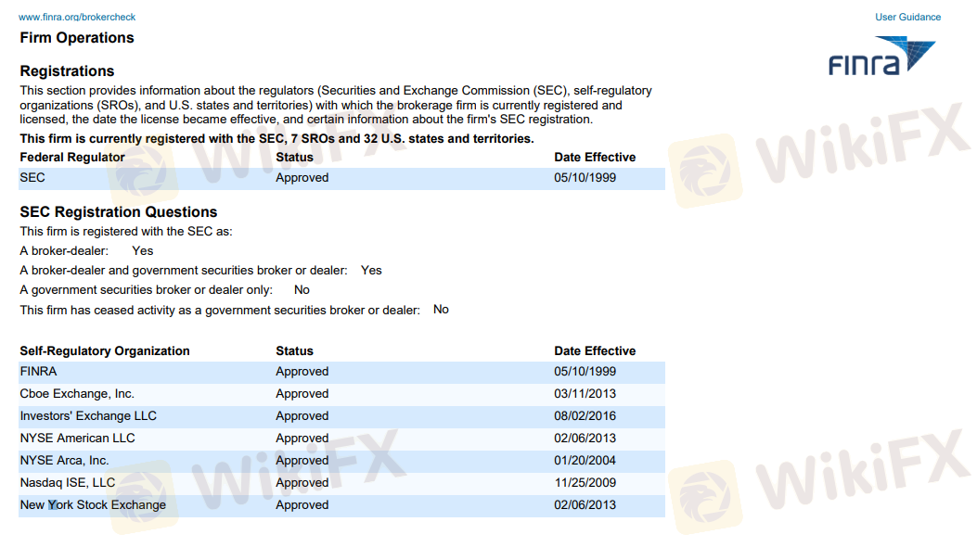Screen dimensions: 977x560
Task: Click the Investors' Exchange LLC row name
Action: tap(88, 416)
